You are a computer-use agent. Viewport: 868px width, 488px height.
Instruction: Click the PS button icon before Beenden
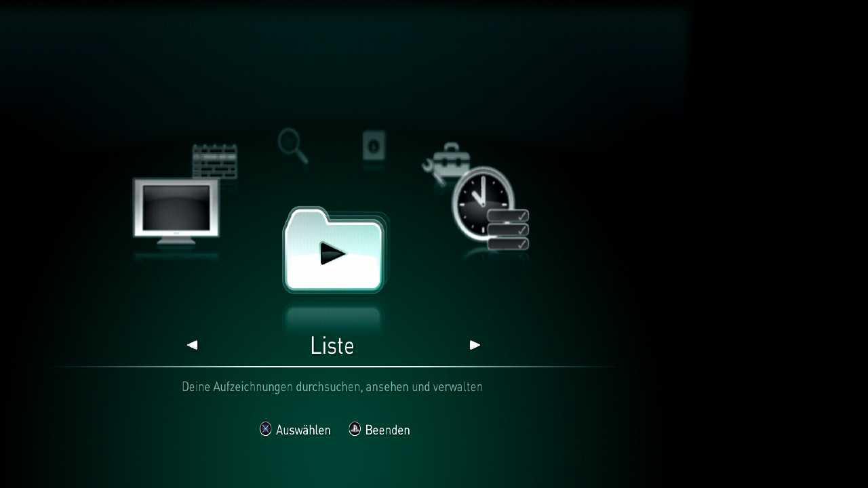point(355,429)
